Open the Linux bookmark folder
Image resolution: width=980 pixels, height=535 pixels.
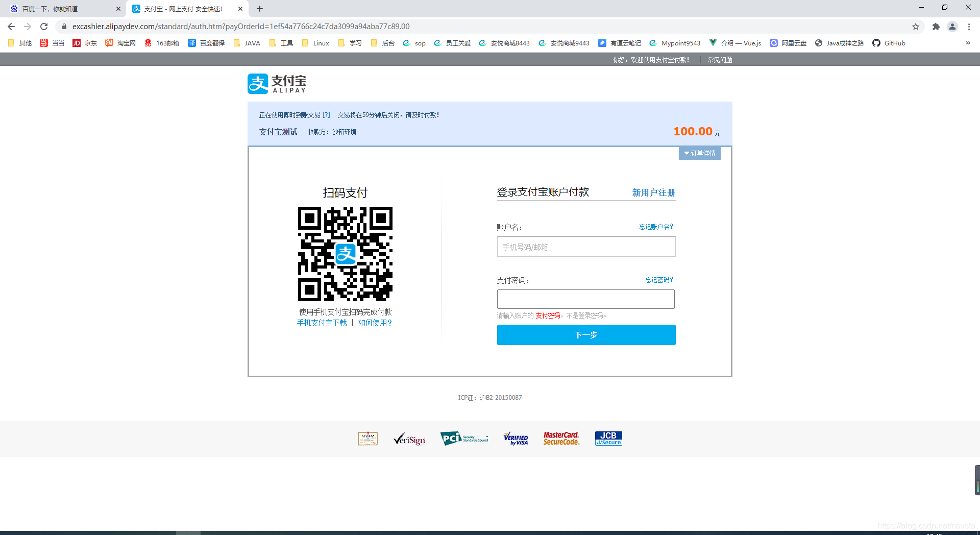(315, 43)
